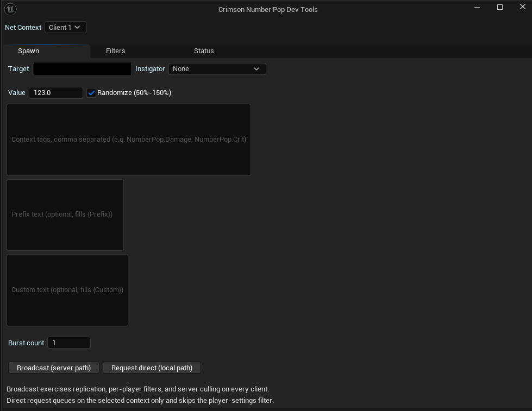Click the Target input field
The width and height of the screenshot is (532, 411).
point(82,69)
